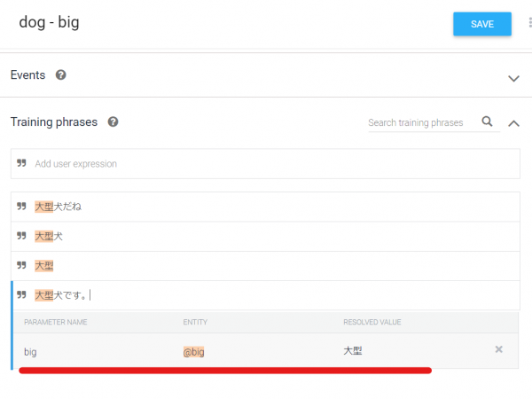This screenshot has height=399, width=532.
Task: Remove the big parameter with the X
Action: pos(498,349)
